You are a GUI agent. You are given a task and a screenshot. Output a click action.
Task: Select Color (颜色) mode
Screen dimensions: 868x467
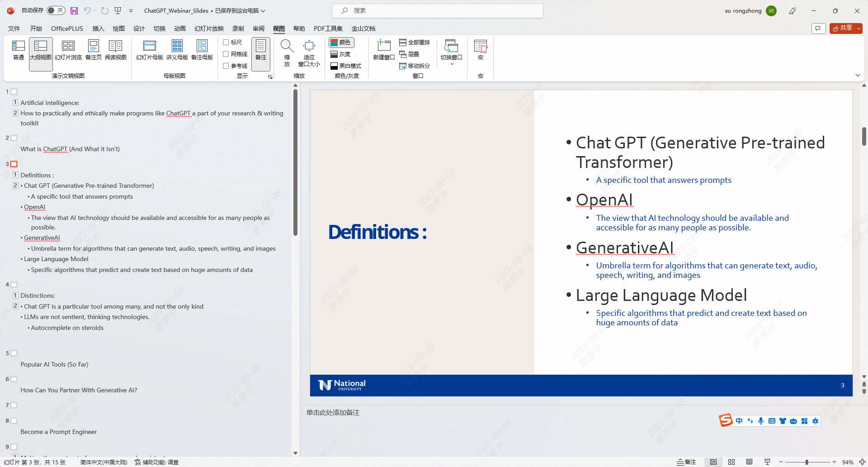click(341, 43)
